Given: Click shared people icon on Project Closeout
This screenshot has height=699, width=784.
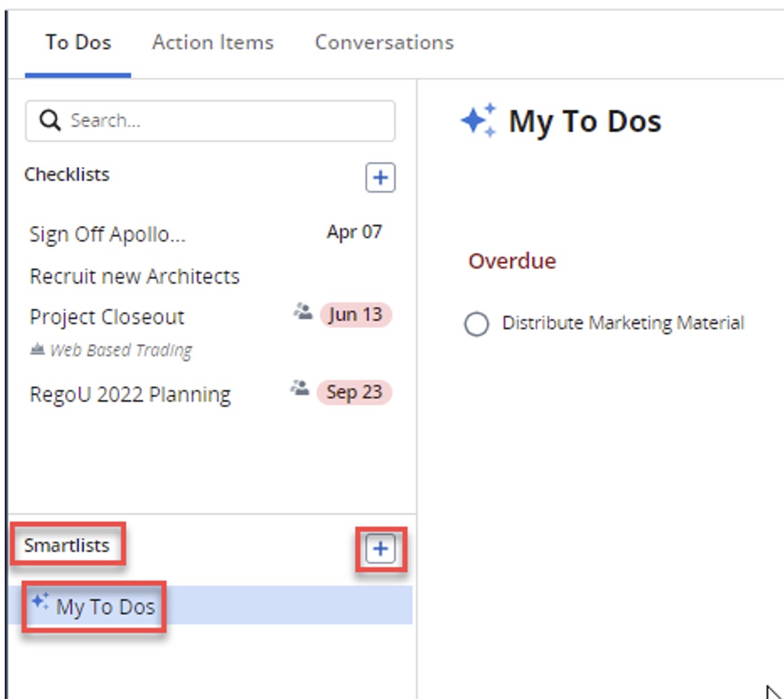Looking at the screenshot, I should 302,311.
